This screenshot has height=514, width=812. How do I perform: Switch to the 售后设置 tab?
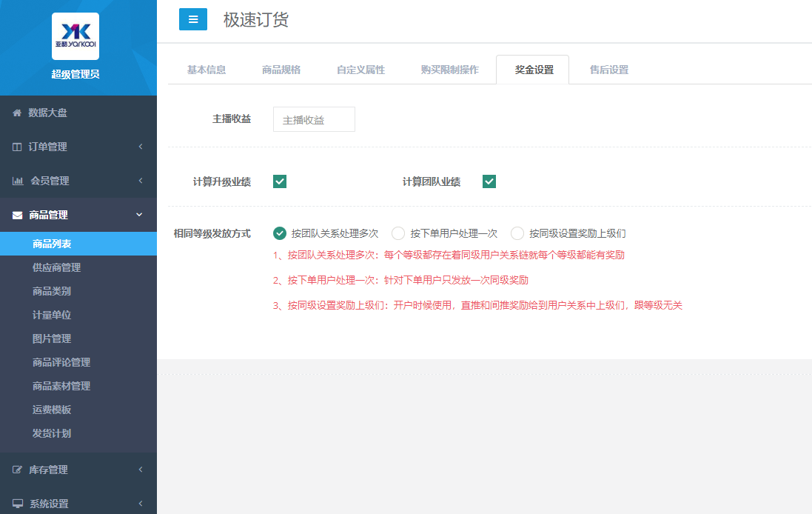point(609,70)
